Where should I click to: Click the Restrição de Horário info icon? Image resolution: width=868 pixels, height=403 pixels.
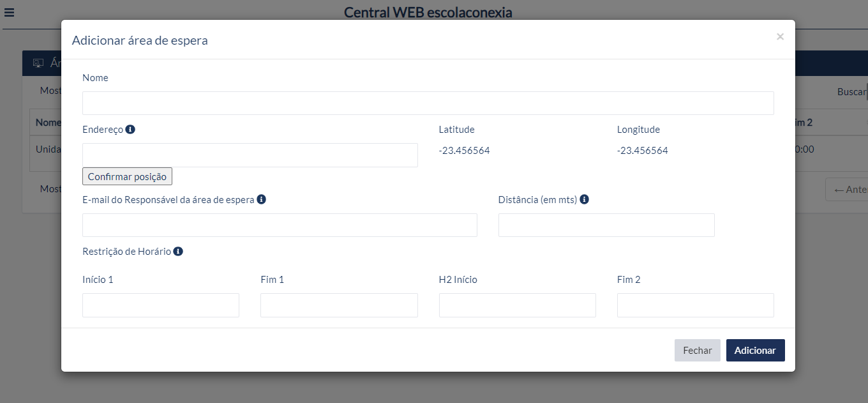(178, 252)
